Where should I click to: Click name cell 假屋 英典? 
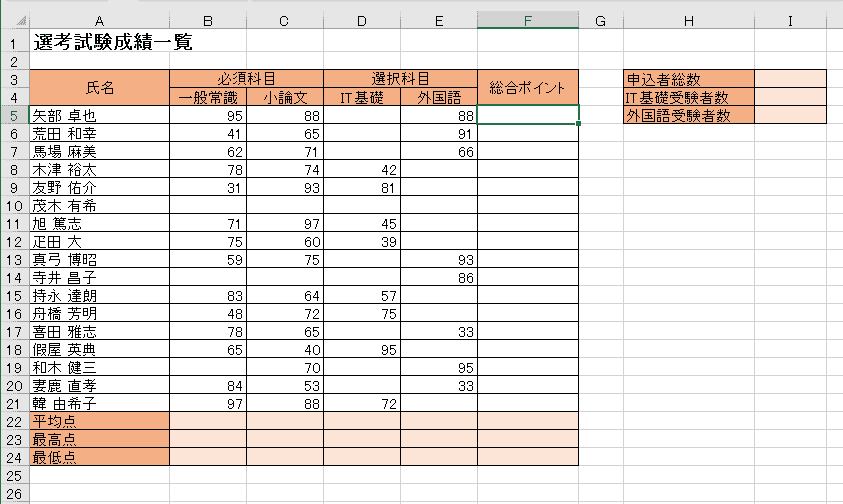[x=99, y=350]
